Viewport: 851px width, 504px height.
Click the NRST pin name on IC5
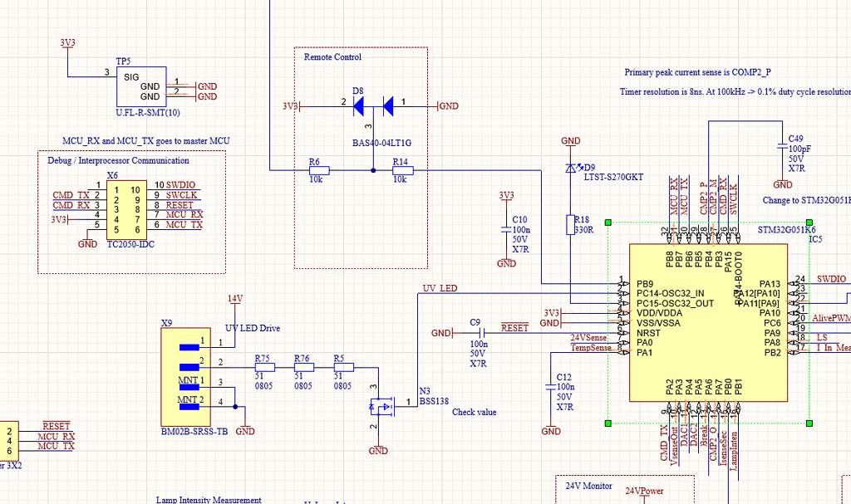click(x=648, y=333)
